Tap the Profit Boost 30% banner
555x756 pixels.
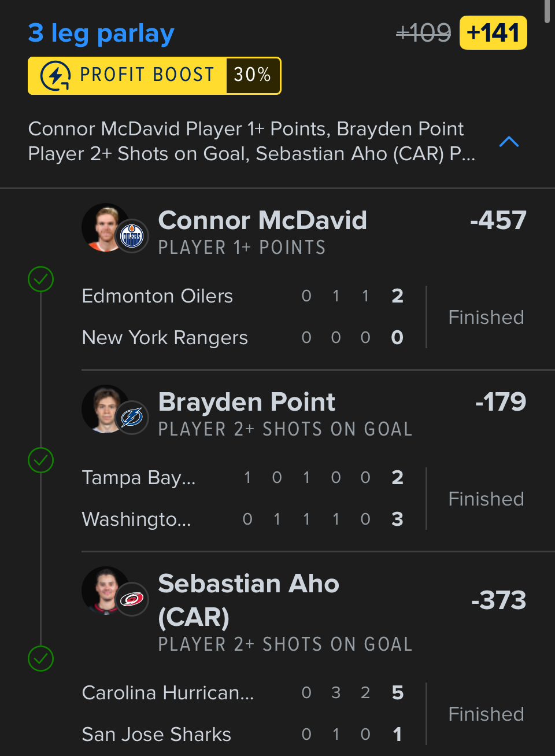(x=154, y=76)
